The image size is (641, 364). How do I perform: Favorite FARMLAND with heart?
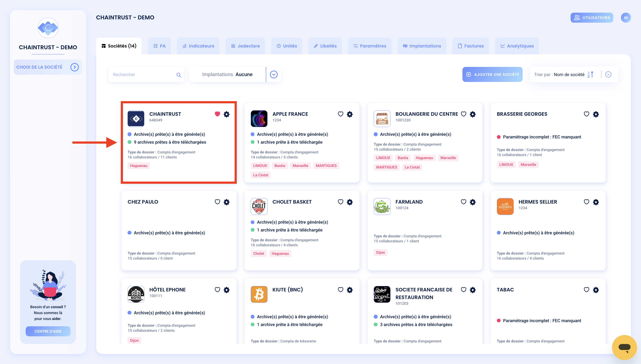[x=464, y=202]
